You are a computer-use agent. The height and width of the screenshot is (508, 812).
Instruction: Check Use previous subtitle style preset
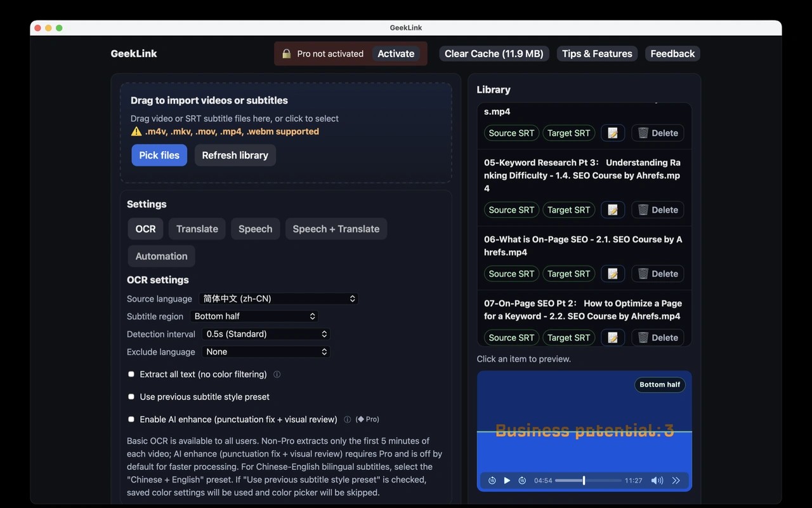pyautogui.click(x=131, y=397)
